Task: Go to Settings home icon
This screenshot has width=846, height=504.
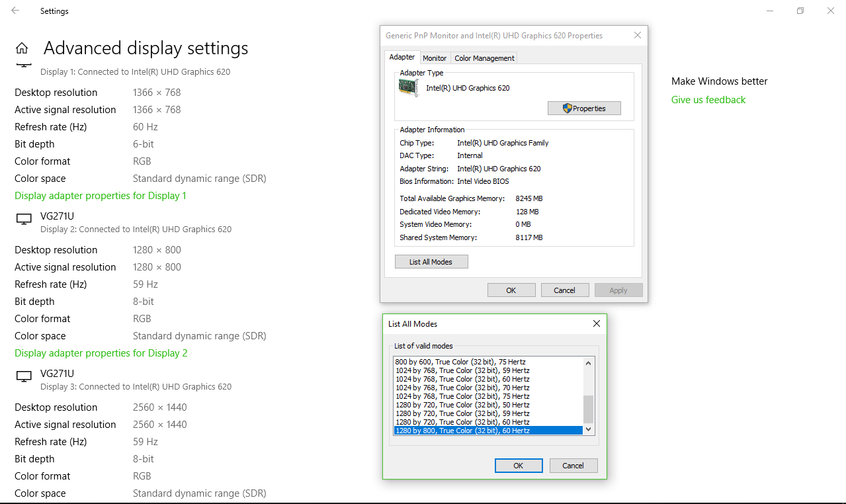Action: point(22,48)
